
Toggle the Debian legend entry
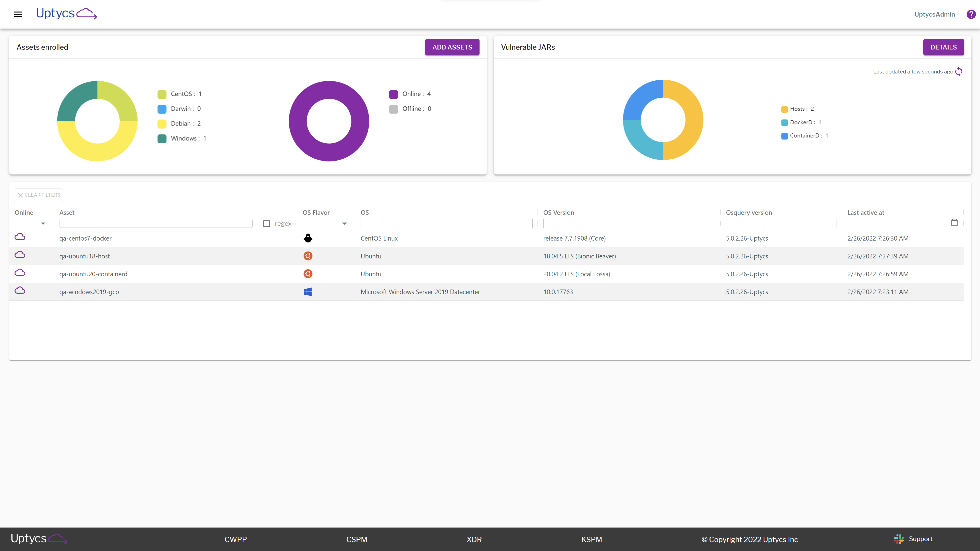179,123
